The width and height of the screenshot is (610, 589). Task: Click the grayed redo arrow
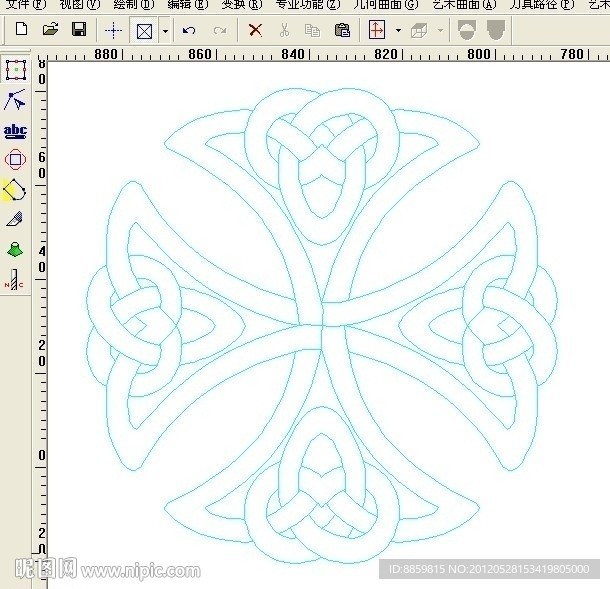220,30
